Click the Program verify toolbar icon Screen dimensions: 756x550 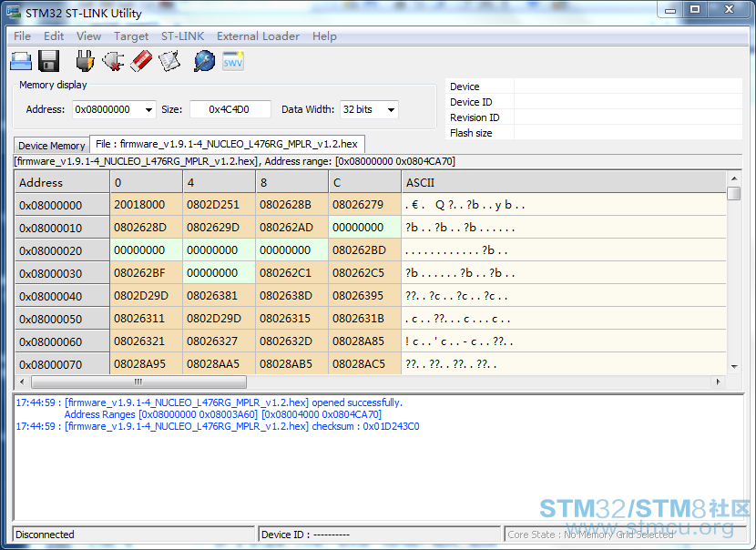(169, 61)
